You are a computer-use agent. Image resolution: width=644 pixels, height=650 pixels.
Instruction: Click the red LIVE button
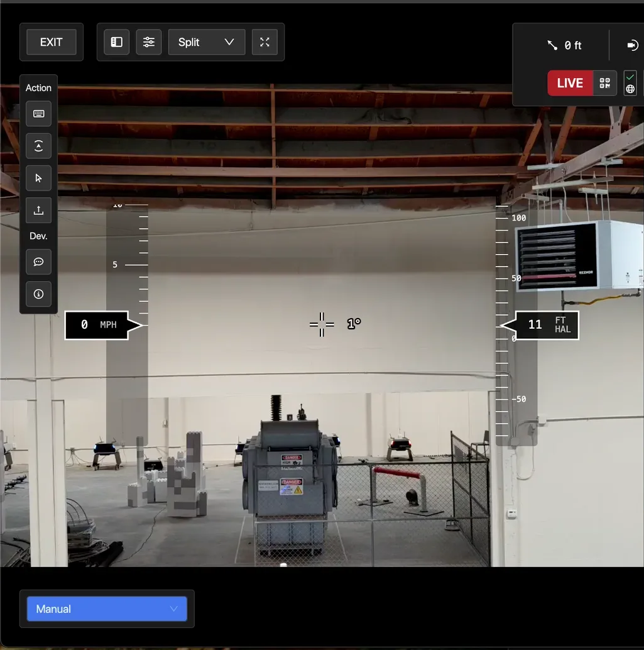(x=570, y=83)
